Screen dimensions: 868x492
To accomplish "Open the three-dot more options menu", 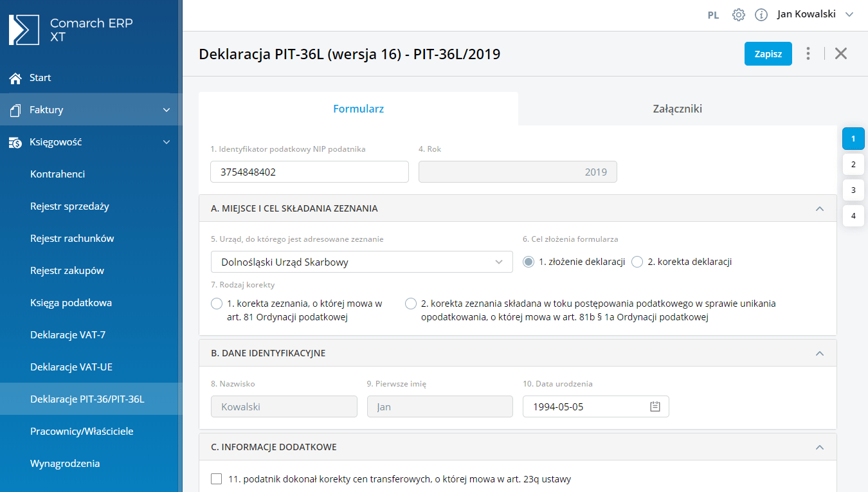I will [x=808, y=53].
